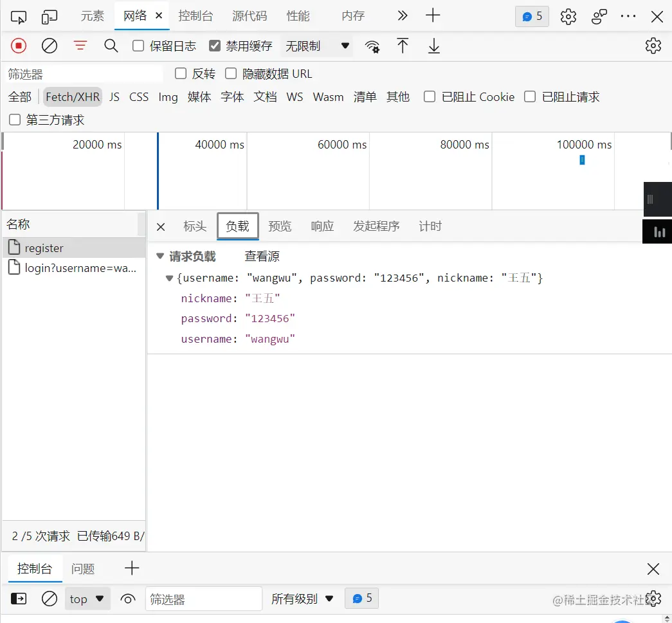The image size is (672, 623).
Task: Clear the network log
Action: 50,46
